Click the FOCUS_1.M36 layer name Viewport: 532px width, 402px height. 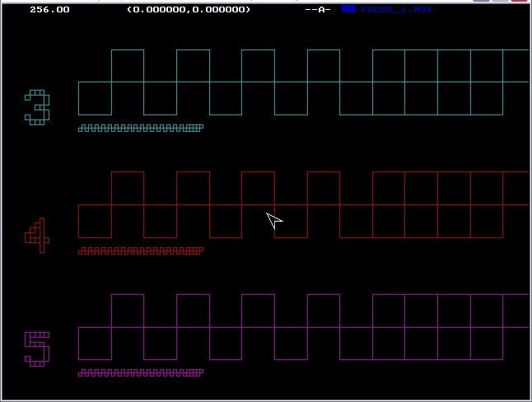coord(397,10)
